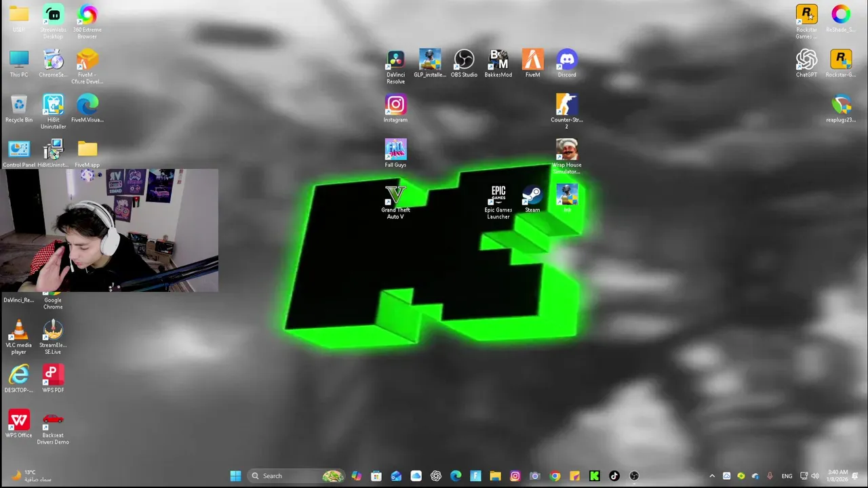Screen dimensions: 868x488
Task: Open Microsoft Store from the taskbar
Action: pos(376,476)
